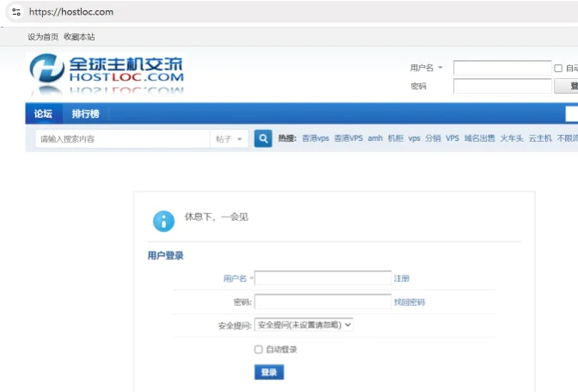Image resolution: width=578 pixels, height=392 pixels.
Task: Click hot search 域名出售 link
Action: click(x=480, y=138)
